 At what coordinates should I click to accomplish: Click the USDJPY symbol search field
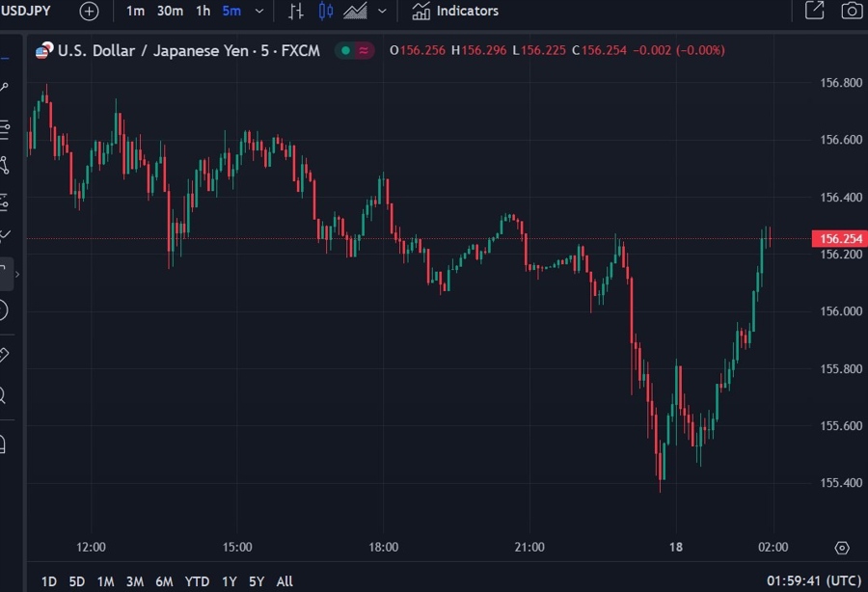[x=27, y=12]
